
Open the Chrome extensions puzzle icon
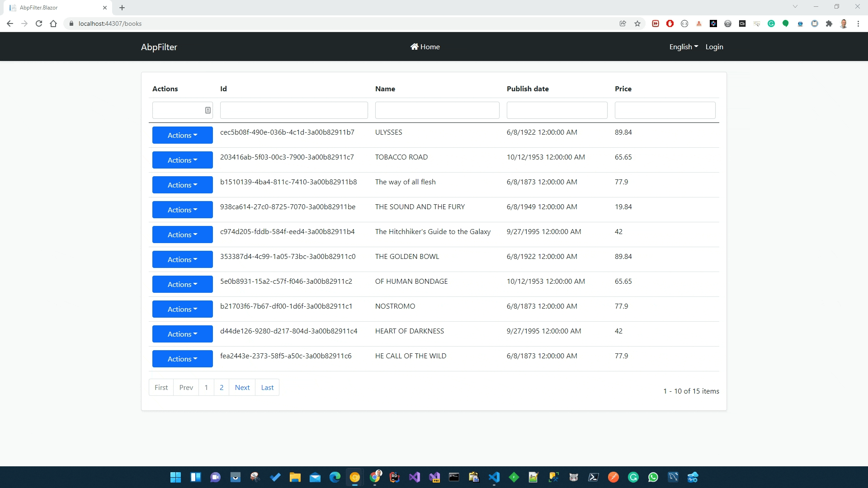(x=829, y=23)
